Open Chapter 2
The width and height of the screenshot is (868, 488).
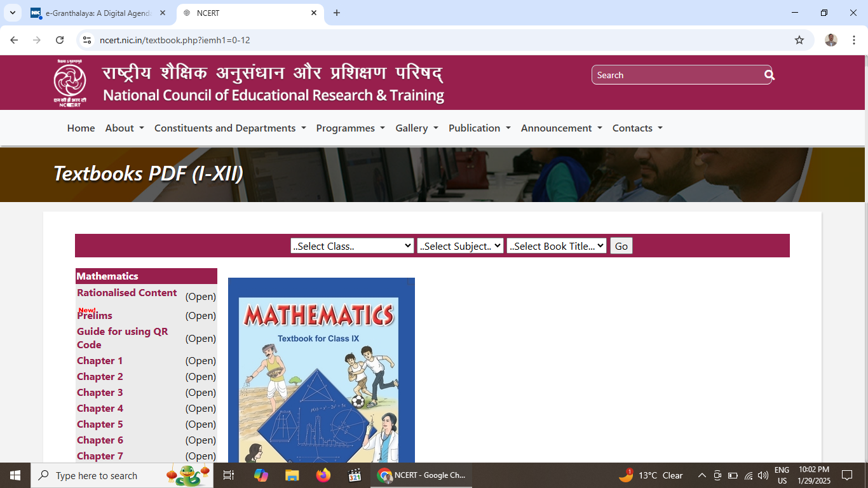pyautogui.click(x=100, y=376)
